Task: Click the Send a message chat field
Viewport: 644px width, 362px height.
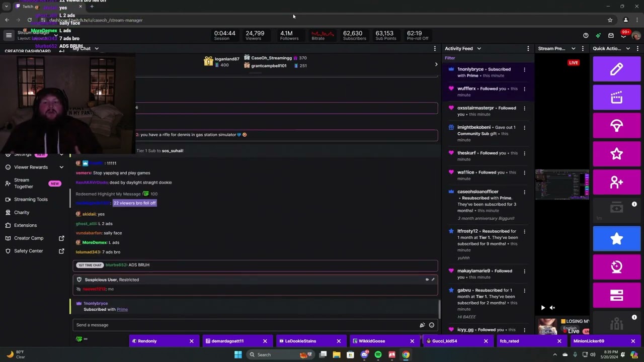Action: tap(256, 325)
